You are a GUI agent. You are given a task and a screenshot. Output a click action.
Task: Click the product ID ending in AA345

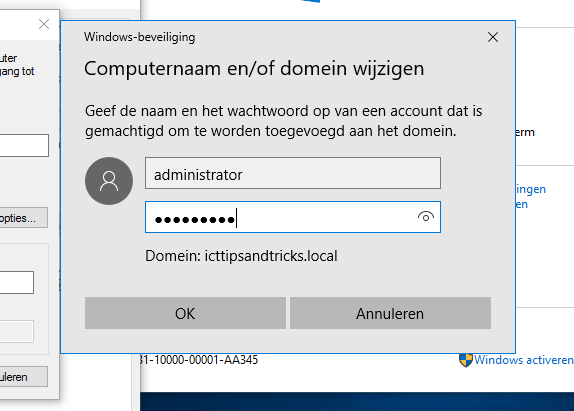[x=199, y=360]
